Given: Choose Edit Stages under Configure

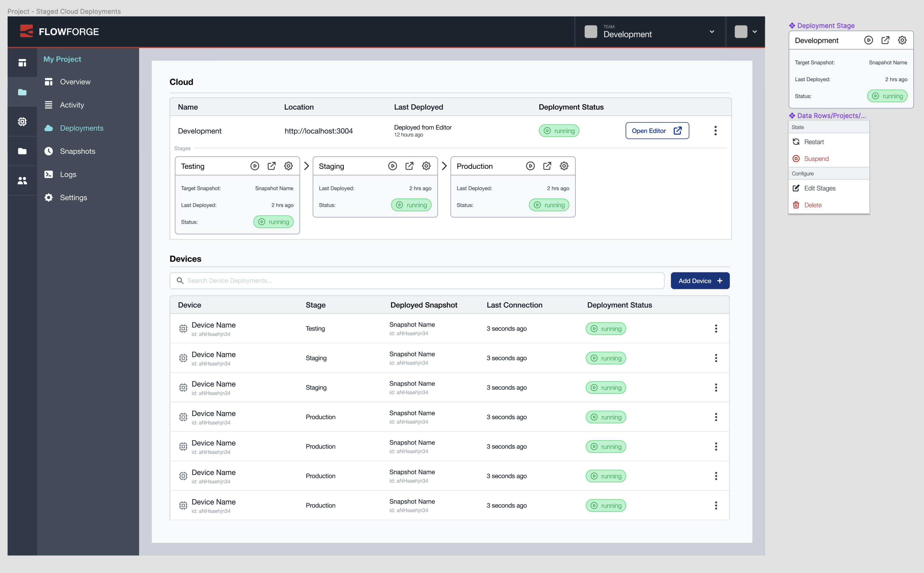Looking at the screenshot, I should pyautogui.click(x=819, y=188).
